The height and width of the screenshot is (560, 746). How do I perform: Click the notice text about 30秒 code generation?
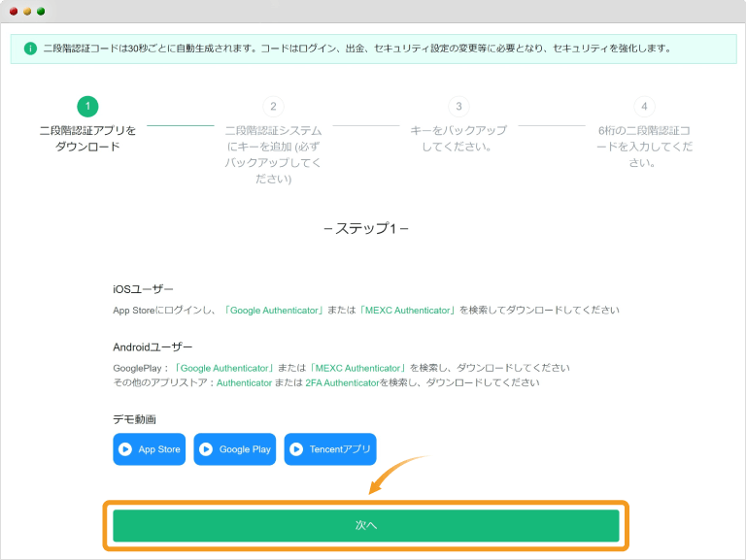(357, 49)
